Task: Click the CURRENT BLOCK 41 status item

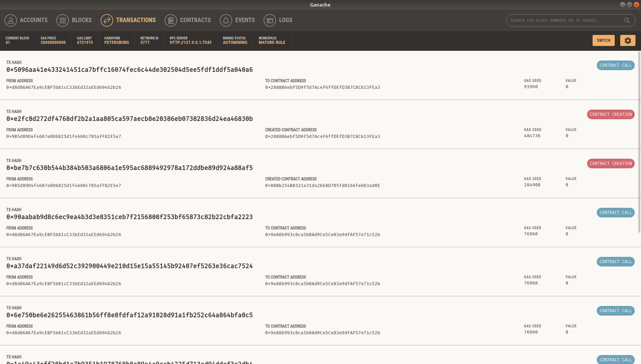Action: pyautogui.click(x=17, y=40)
